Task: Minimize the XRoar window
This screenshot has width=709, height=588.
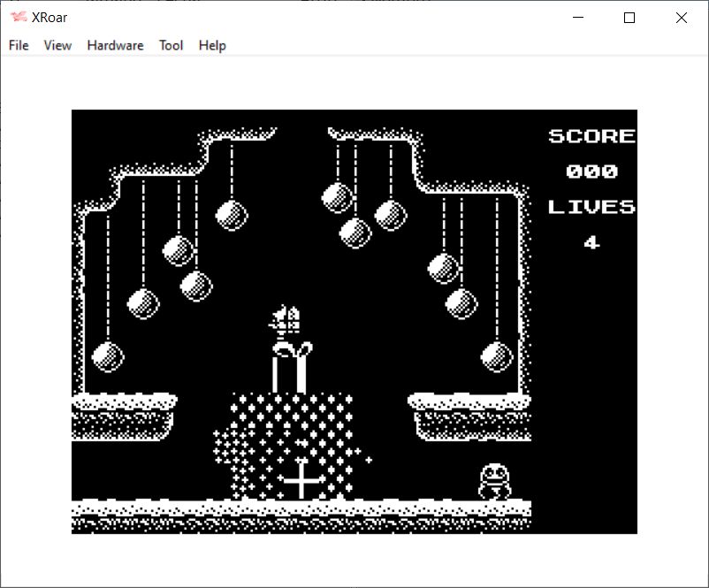Action: 579,18
